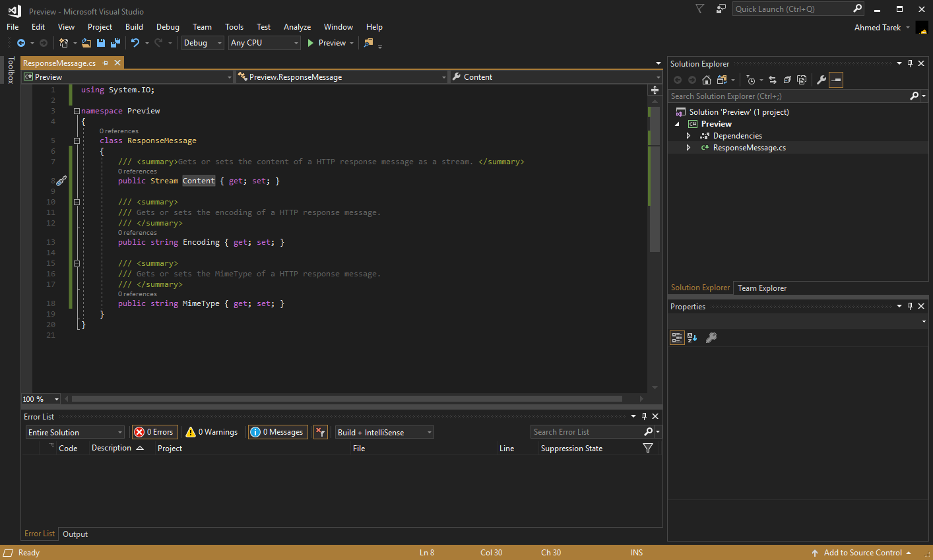Toggle Preview Selected Items in Solution Explorer
The image size is (933, 560).
pyautogui.click(x=836, y=80)
